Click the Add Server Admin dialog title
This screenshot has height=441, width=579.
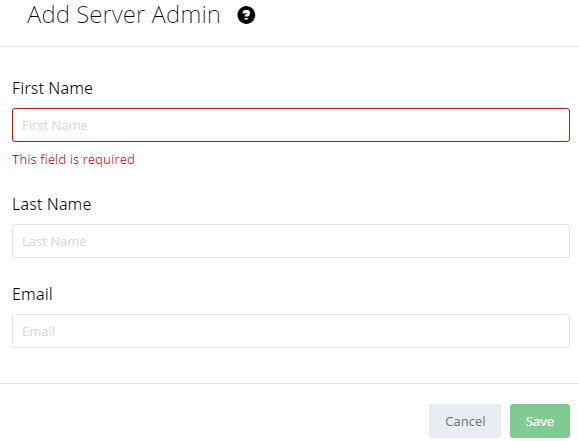(x=124, y=15)
